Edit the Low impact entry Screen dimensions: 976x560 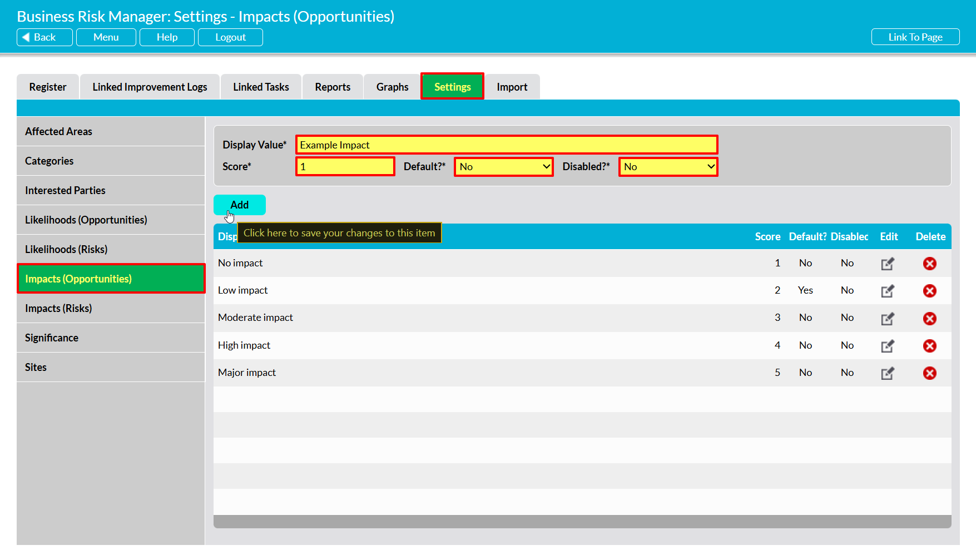[x=888, y=291]
